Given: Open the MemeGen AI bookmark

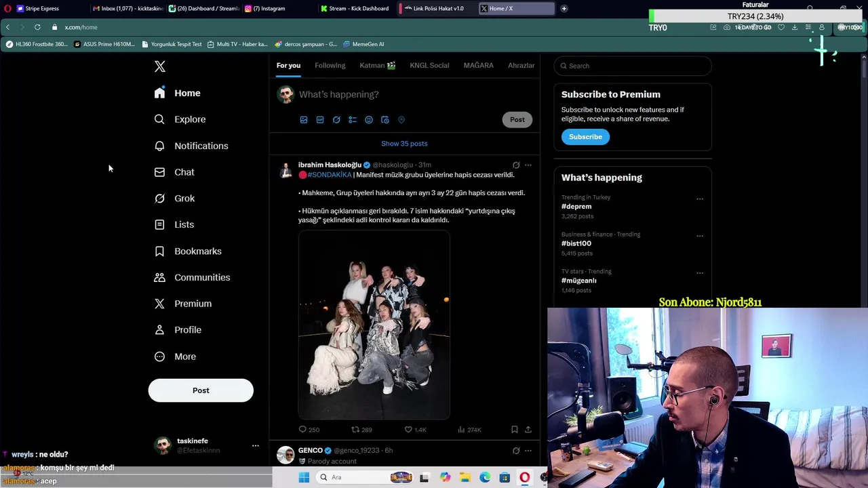Looking at the screenshot, I should click(x=363, y=44).
